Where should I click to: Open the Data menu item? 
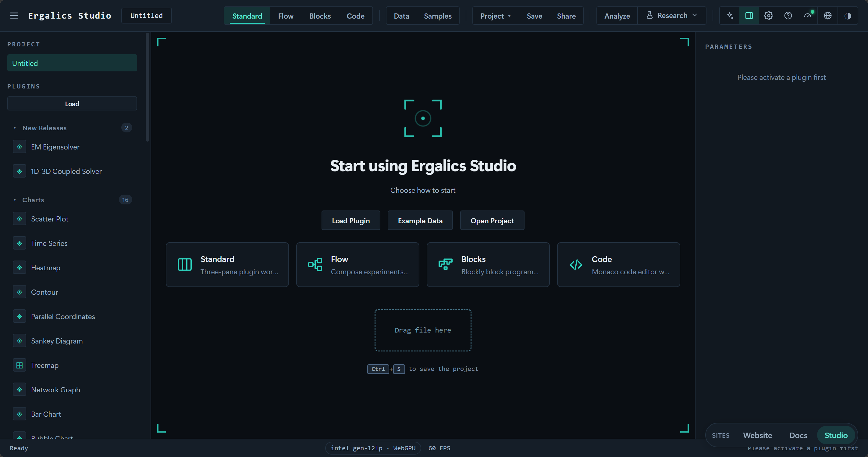click(401, 16)
